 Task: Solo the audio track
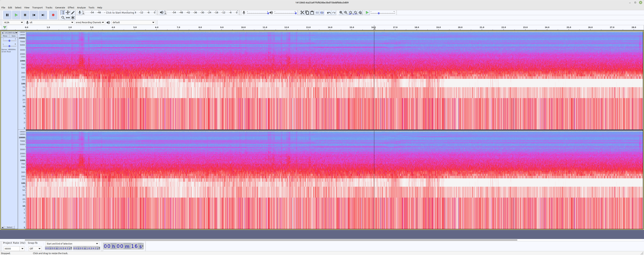pyautogui.click(x=14, y=36)
